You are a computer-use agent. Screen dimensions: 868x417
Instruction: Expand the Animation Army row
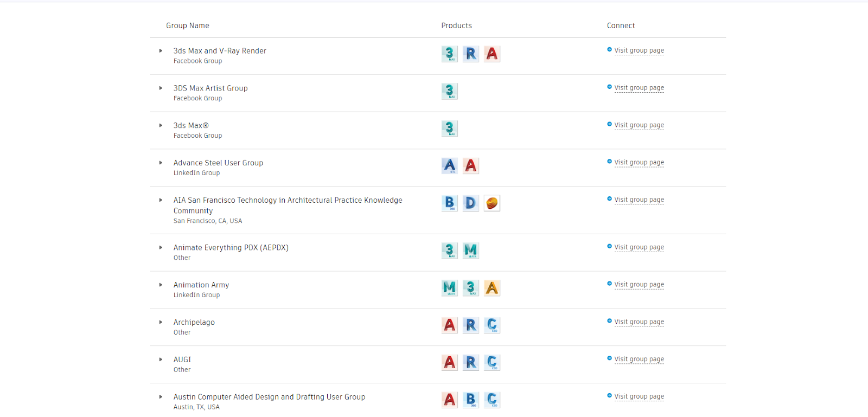(161, 285)
